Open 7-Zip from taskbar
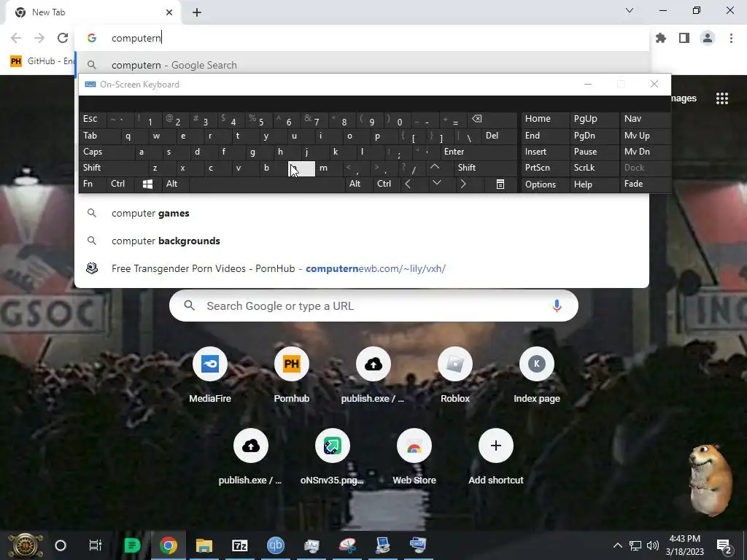Screen dimensions: 747x560 (239, 545)
